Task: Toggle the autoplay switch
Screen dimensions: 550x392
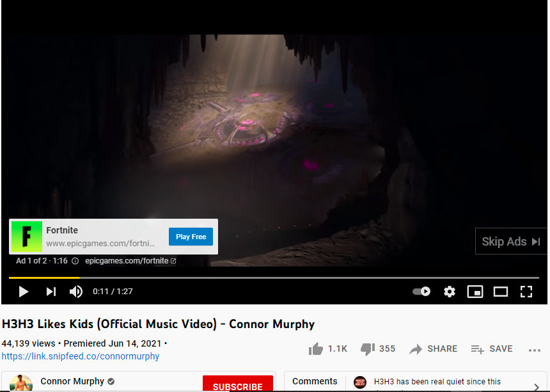Action: (421, 292)
